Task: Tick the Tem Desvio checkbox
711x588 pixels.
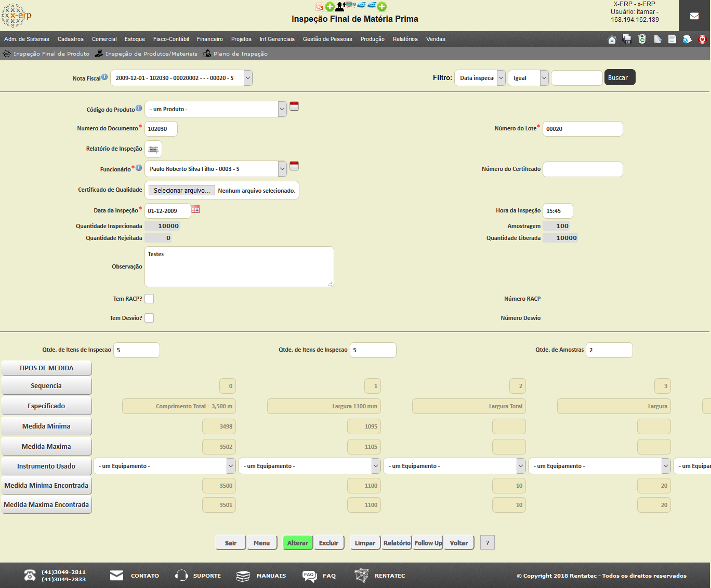Action: pos(149,318)
